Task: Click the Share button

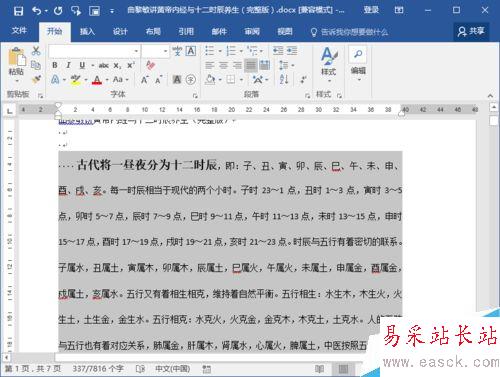Action: pos(471,32)
